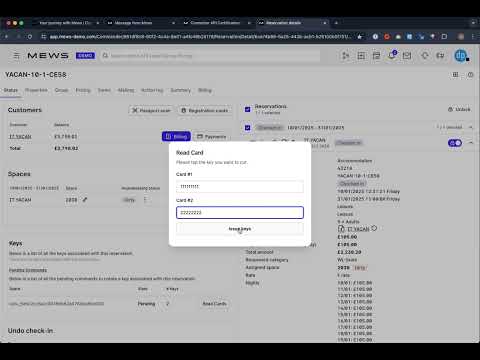The height and width of the screenshot is (360, 480).
Task: Edit space 2828 with pencil icon
Action: [x=85, y=200]
